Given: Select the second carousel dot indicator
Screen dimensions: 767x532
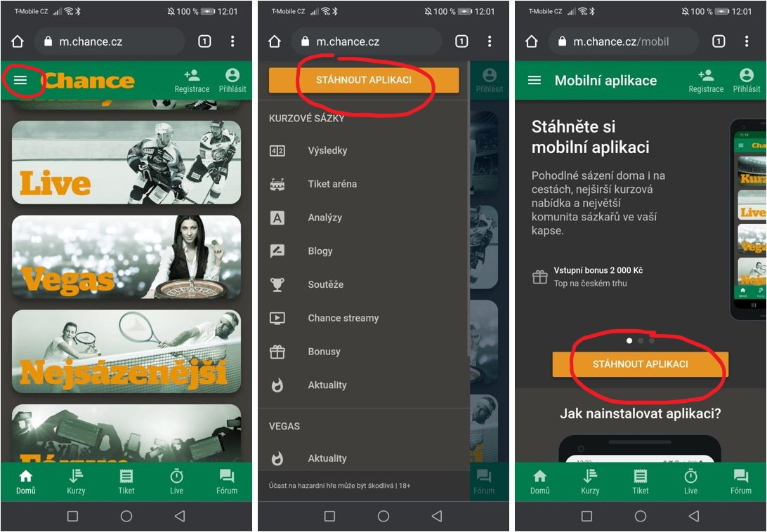Looking at the screenshot, I should 641,341.
